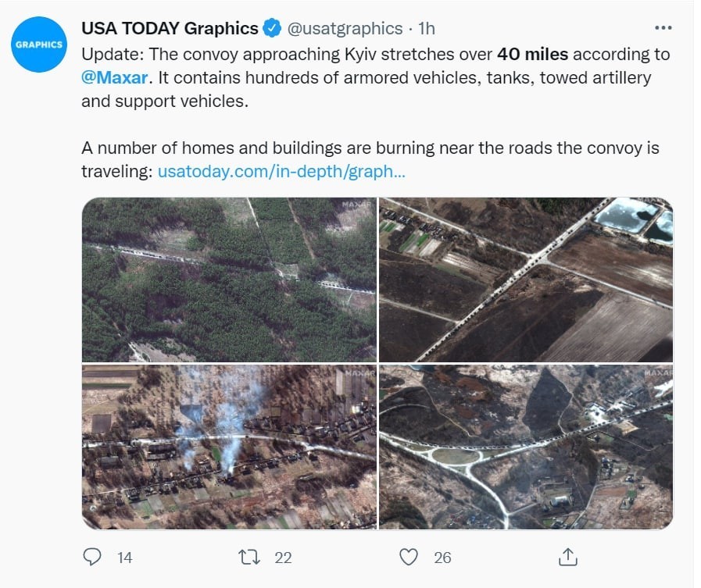The height and width of the screenshot is (588, 701).
Task: Click the blue verified checkmark badge
Action: pyautogui.click(x=272, y=28)
